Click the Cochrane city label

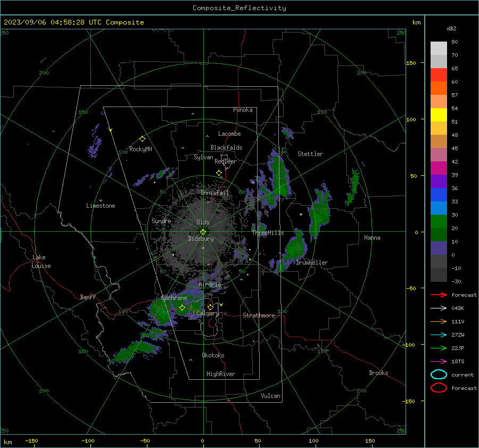tap(174, 298)
